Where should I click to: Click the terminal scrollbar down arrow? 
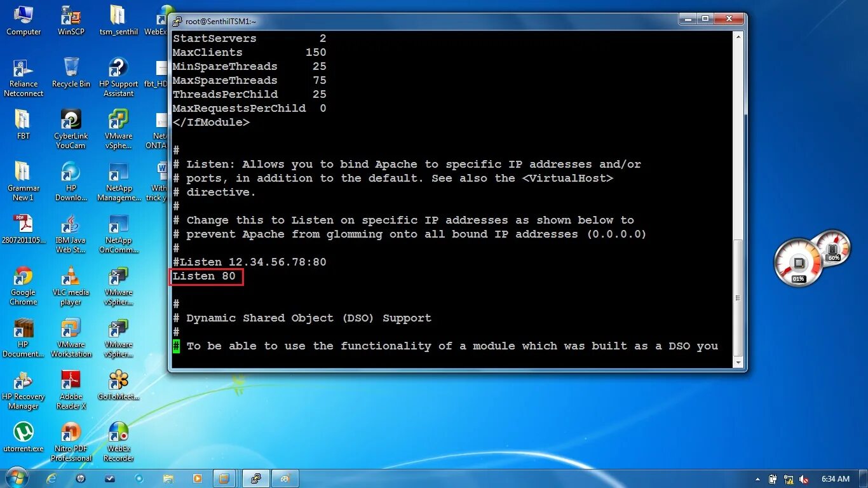pos(738,362)
